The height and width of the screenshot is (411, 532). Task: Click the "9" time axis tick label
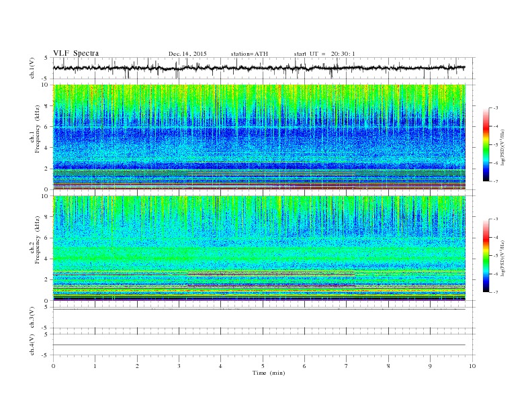(x=430, y=366)
